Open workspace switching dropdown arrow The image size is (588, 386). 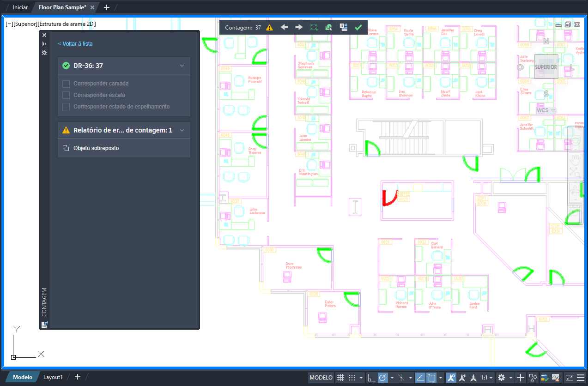tap(511, 378)
